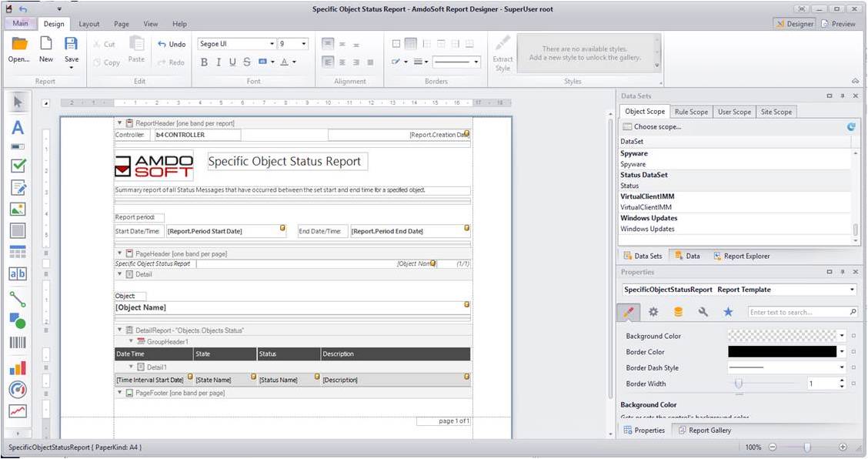Image resolution: width=868 pixels, height=459 pixels.
Task: Click the Designer mode button
Action: click(794, 24)
